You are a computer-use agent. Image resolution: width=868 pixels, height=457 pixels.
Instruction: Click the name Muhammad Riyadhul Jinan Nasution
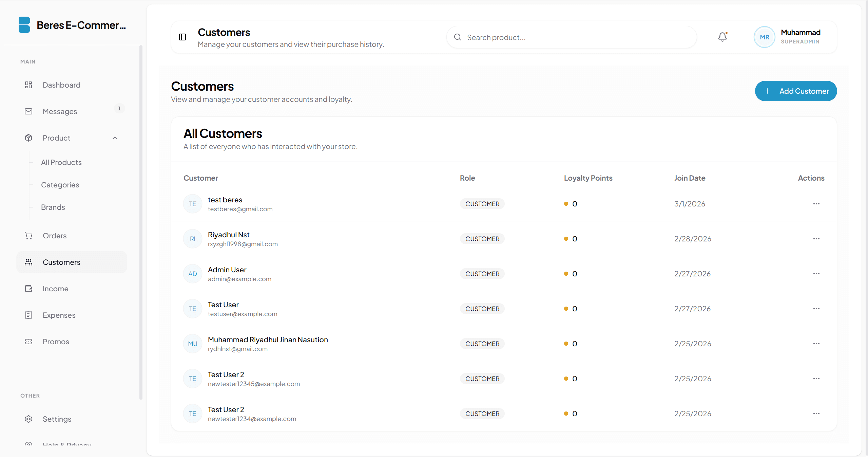(268, 340)
